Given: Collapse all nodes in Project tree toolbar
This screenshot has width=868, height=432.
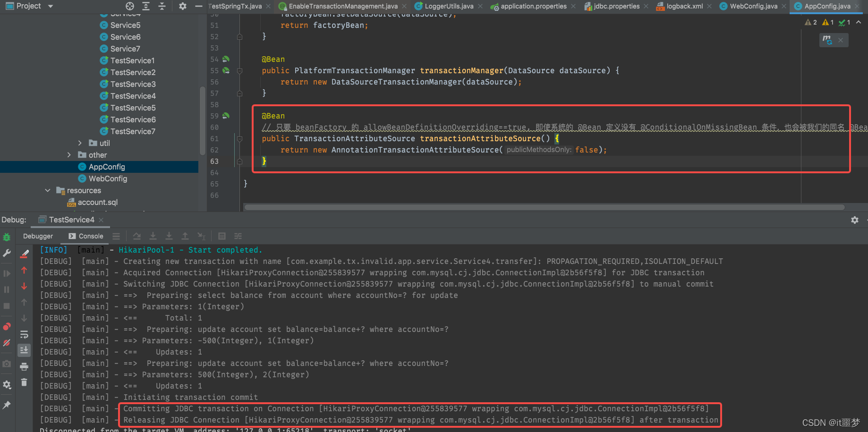Looking at the screenshot, I should [x=162, y=6].
